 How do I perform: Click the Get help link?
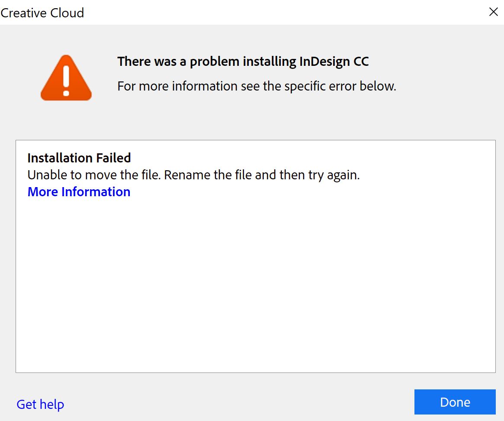point(40,404)
